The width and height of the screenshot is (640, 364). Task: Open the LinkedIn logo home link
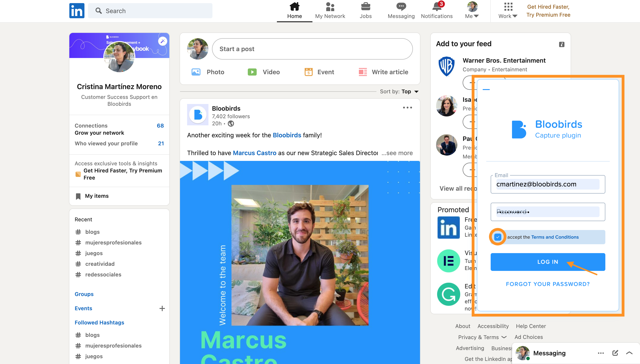pos(77,11)
